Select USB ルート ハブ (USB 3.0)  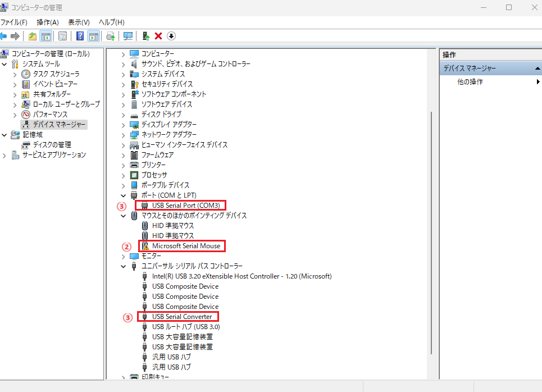pos(186,327)
